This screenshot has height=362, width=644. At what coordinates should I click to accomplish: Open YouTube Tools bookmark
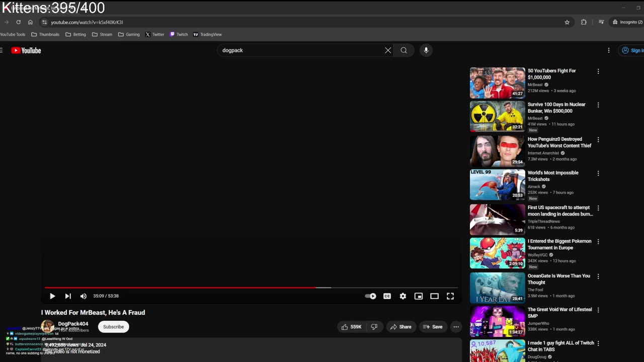point(13,35)
